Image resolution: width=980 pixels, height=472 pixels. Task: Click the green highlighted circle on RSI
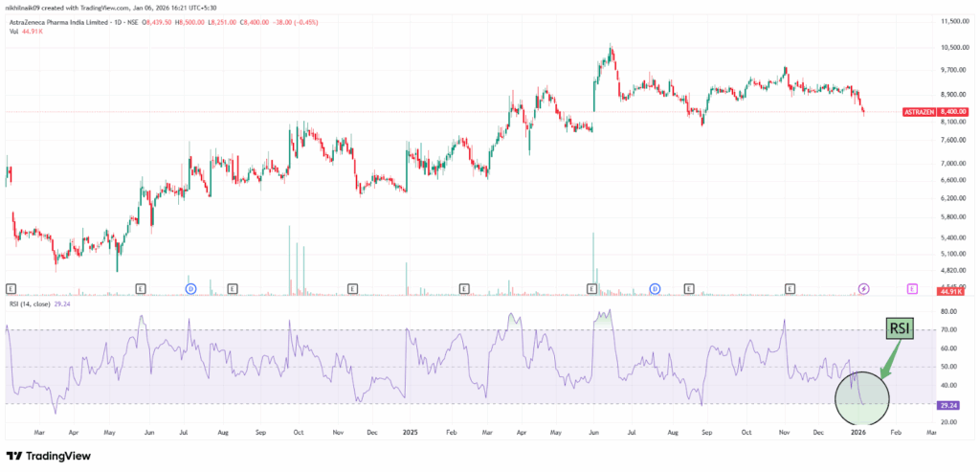tap(862, 397)
